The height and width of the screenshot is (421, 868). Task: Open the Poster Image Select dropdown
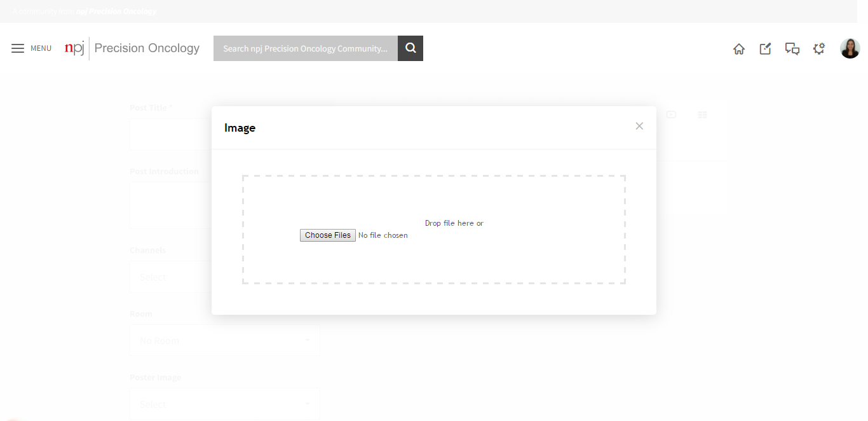225,404
